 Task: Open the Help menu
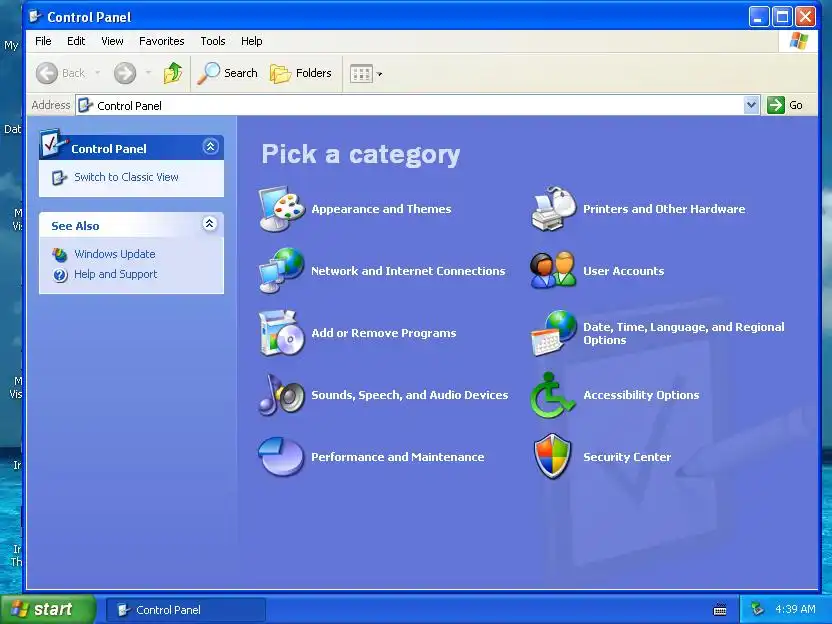click(252, 41)
